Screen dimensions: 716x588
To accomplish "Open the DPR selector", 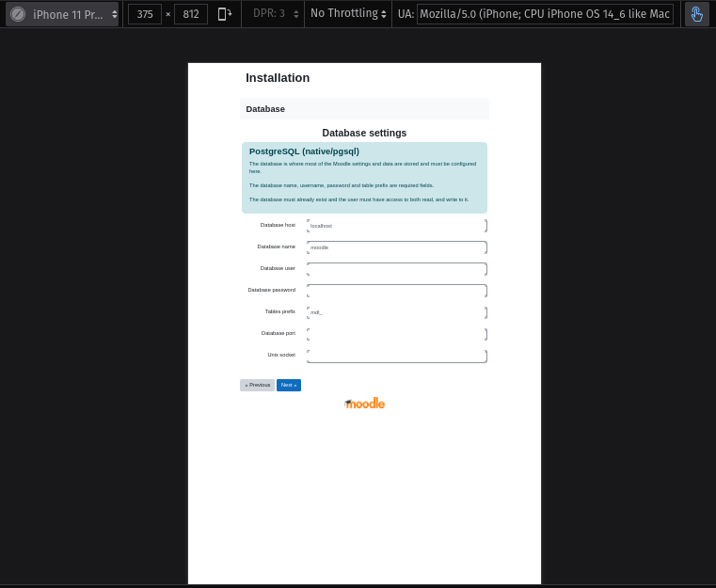I will [276, 14].
